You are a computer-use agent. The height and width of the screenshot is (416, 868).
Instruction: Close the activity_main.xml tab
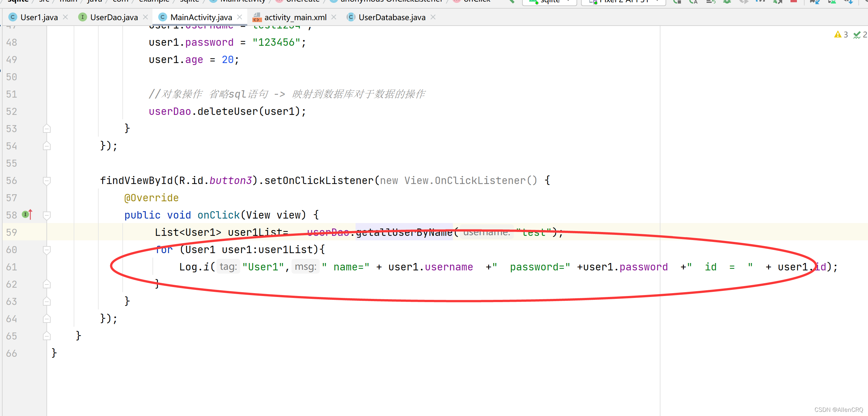[x=334, y=17]
